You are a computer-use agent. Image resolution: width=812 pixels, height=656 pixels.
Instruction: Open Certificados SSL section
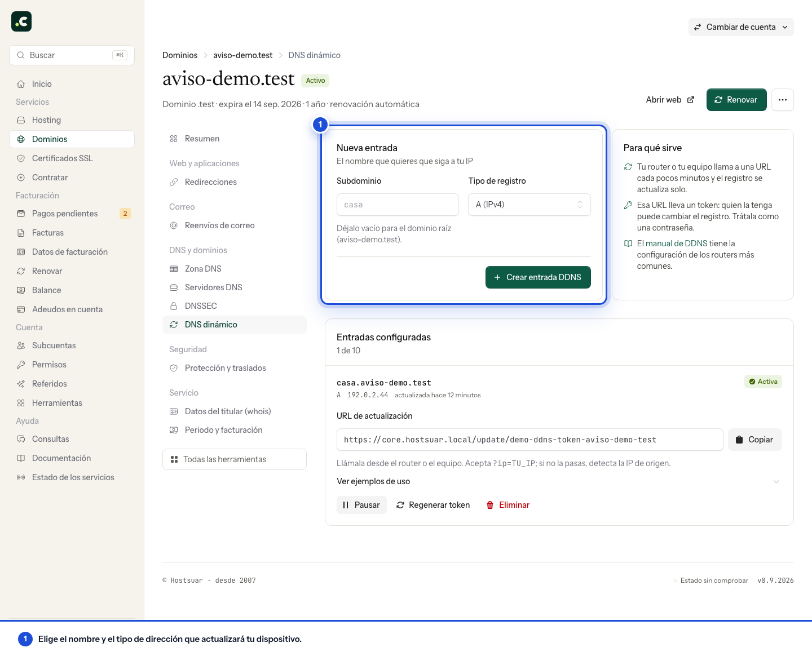point(72,158)
